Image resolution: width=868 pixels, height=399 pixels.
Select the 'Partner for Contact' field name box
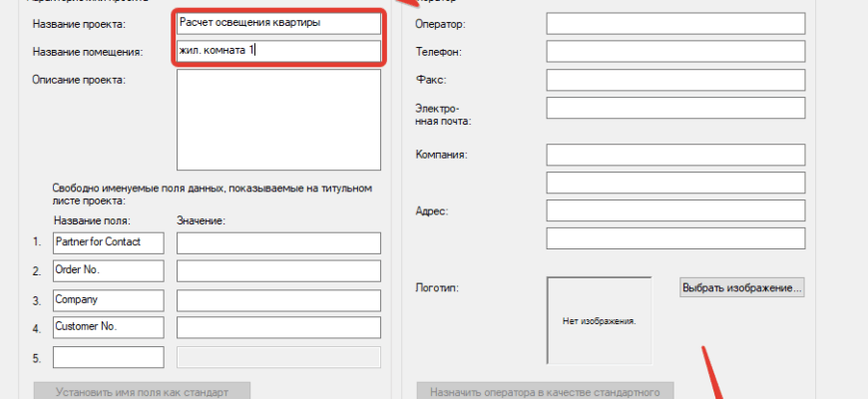[x=108, y=242]
